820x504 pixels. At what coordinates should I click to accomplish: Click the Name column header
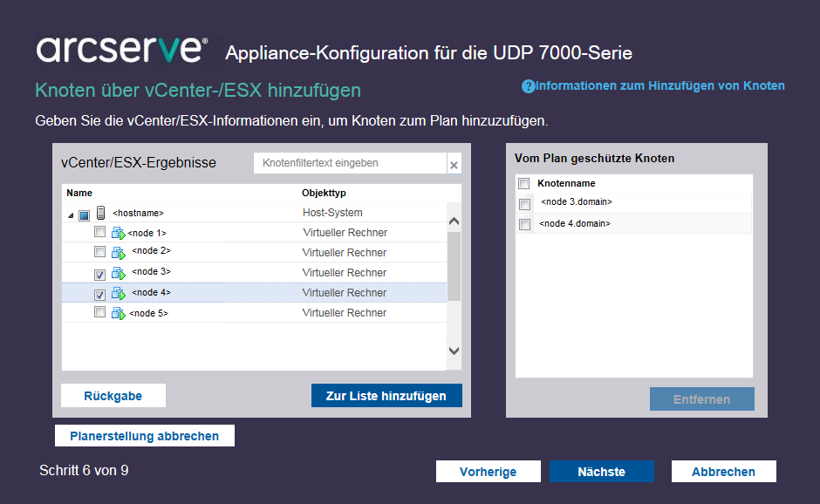[79, 193]
